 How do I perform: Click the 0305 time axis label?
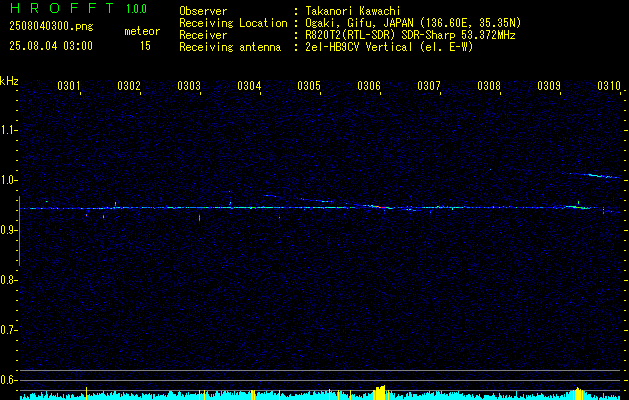(x=309, y=86)
